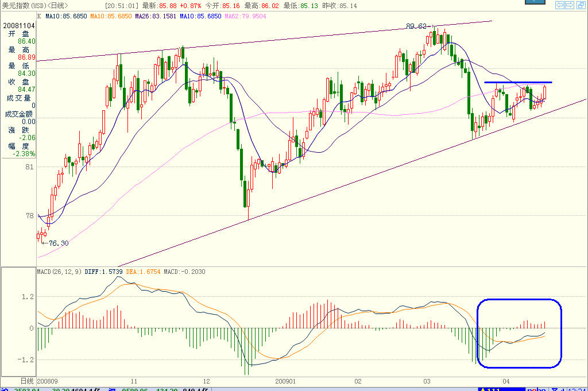Click the DEA:1.6754 value
The height and width of the screenshot is (391, 588).
[143, 272]
